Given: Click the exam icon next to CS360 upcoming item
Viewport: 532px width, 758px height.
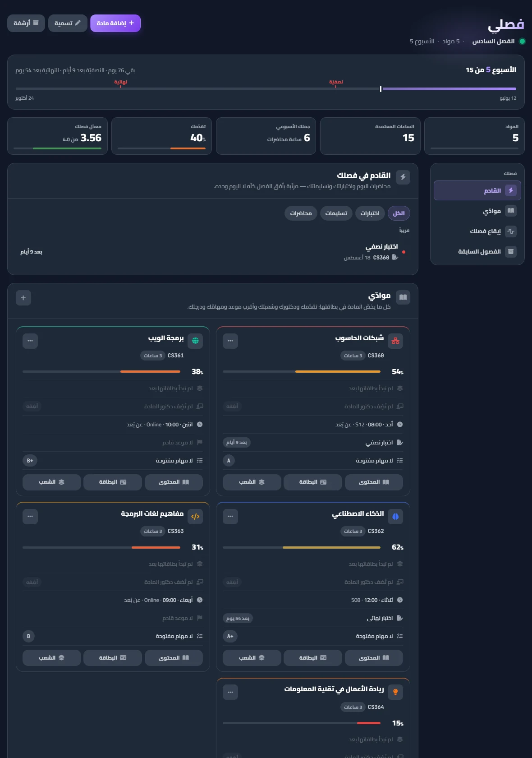Looking at the screenshot, I should pyautogui.click(x=395, y=257).
